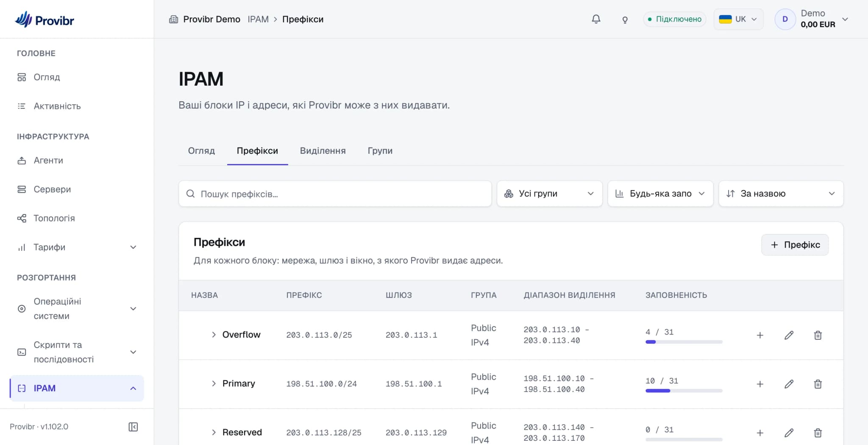Open the UK language selector
This screenshot has width=868, height=445.
[x=738, y=19]
